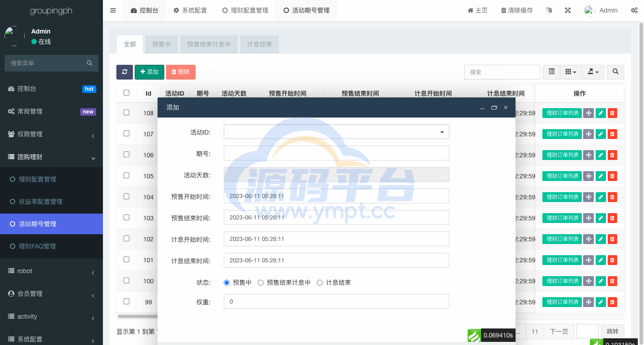Click the edit pencil icon in row 108

[601, 113]
